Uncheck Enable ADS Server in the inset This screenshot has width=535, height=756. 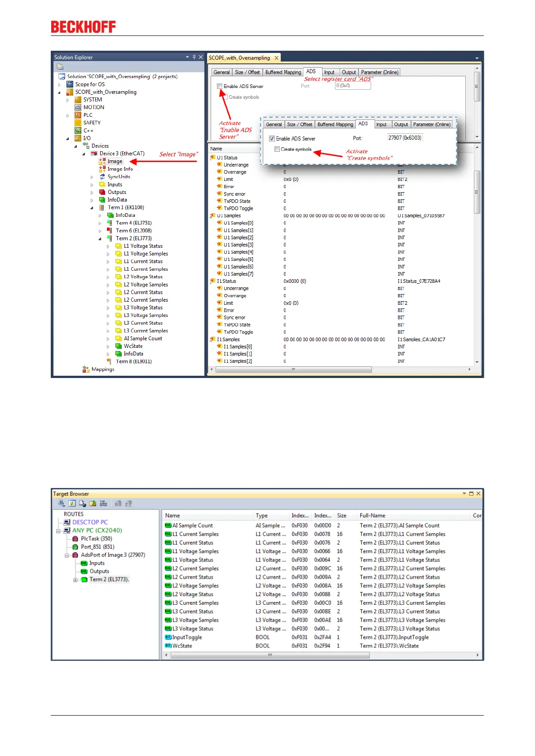click(x=272, y=139)
